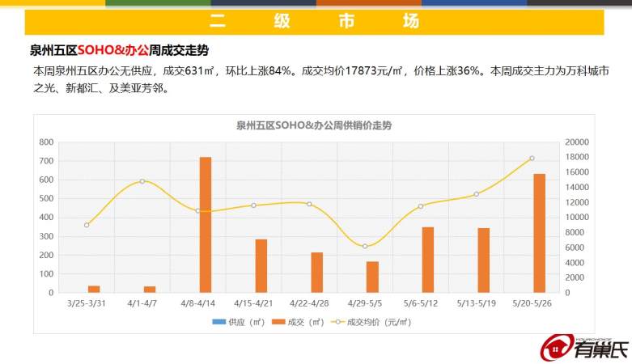The image size is (632, 364).
Task: Select the orange bar for 4/15-4/21
Action: (261, 266)
